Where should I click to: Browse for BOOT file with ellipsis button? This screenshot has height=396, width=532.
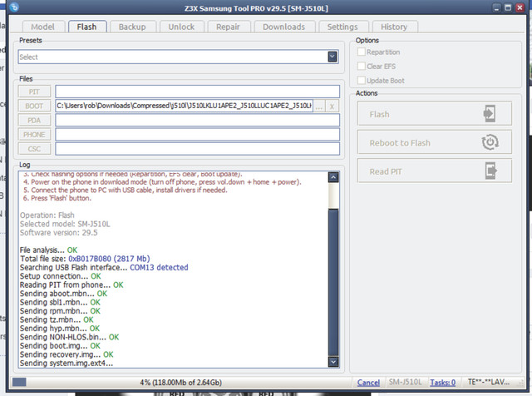coord(319,106)
